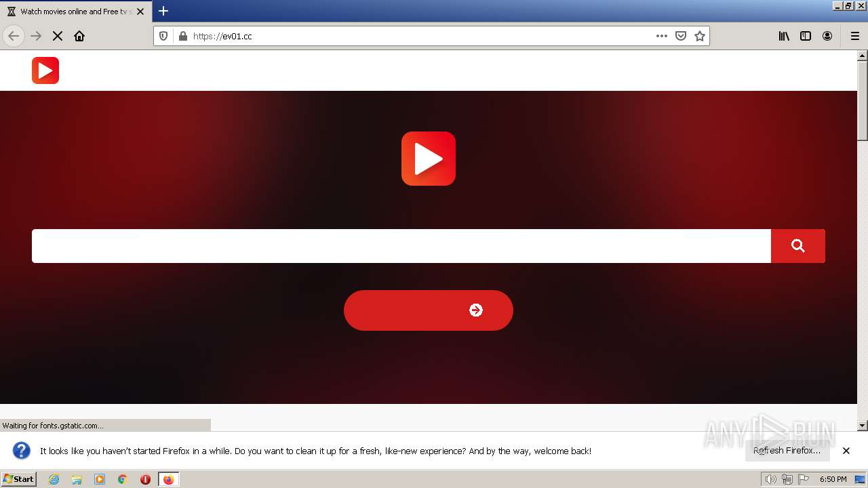The image size is (868, 488).
Task: Click the red pill button with arrow
Action: 429,310
